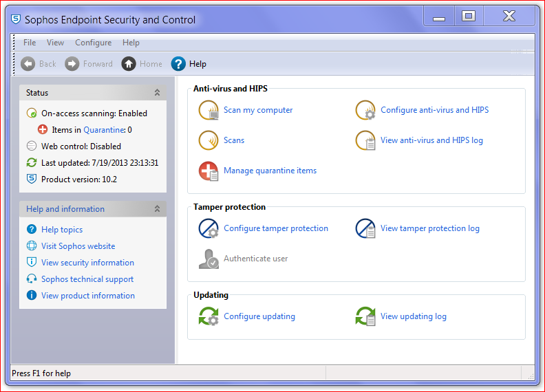Viewport: 545px width, 392px height.
Task: Open the Configure anti-virus and HIPS link
Action: 434,110
